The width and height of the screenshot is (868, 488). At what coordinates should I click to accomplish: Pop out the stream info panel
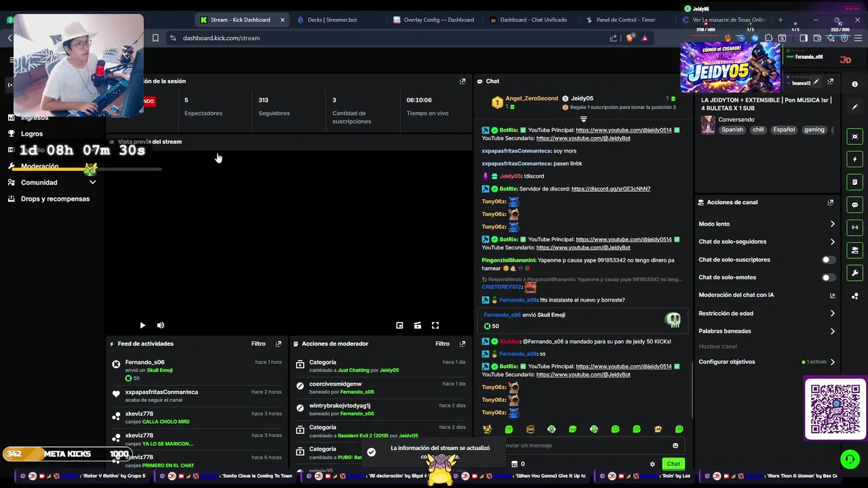pyautogui.click(x=830, y=81)
